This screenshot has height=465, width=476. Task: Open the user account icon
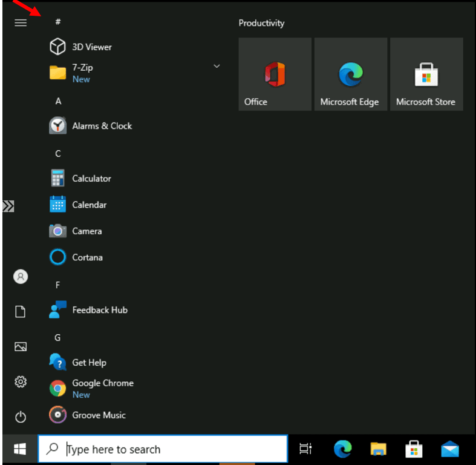point(21,277)
